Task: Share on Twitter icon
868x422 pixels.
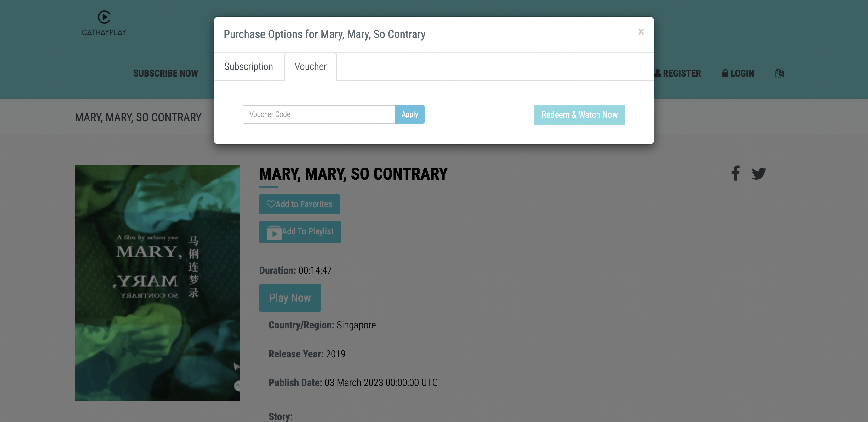Action: pyautogui.click(x=758, y=173)
